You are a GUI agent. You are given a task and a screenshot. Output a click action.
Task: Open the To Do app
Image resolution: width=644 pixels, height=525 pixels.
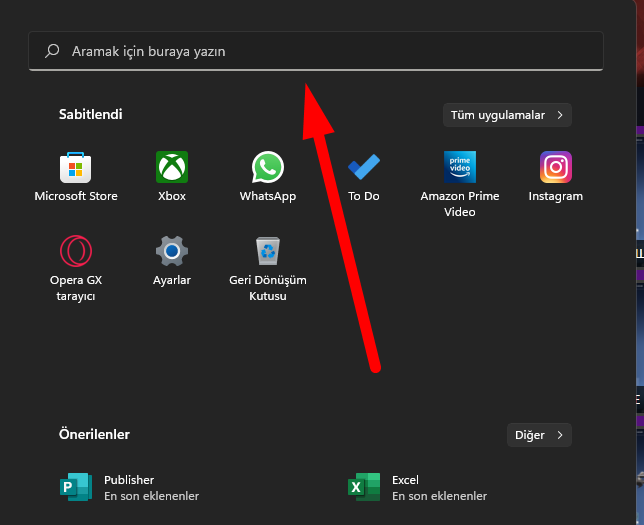[x=364, y=177]
